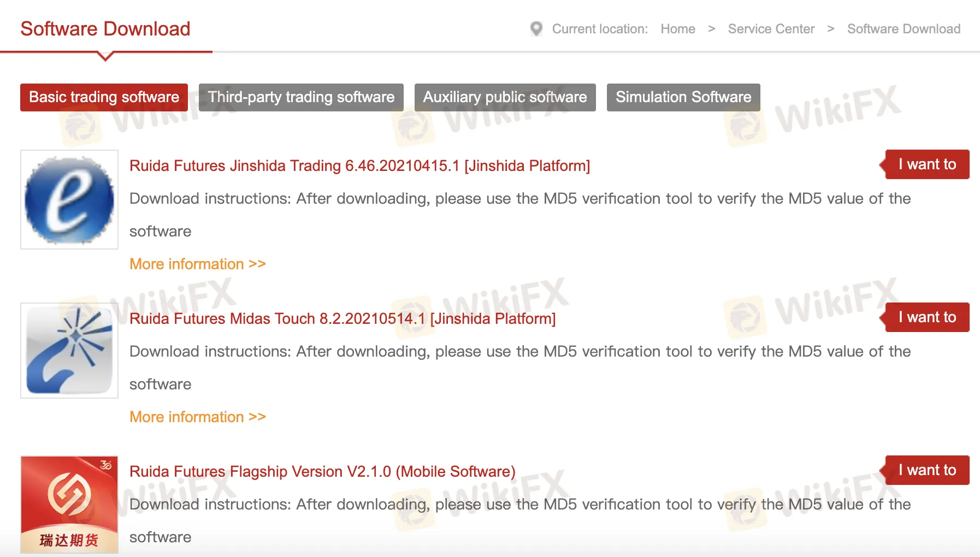Switch to the Third-party trading software tab
This screenshot has height=557, width=980.
coord(301,97)
